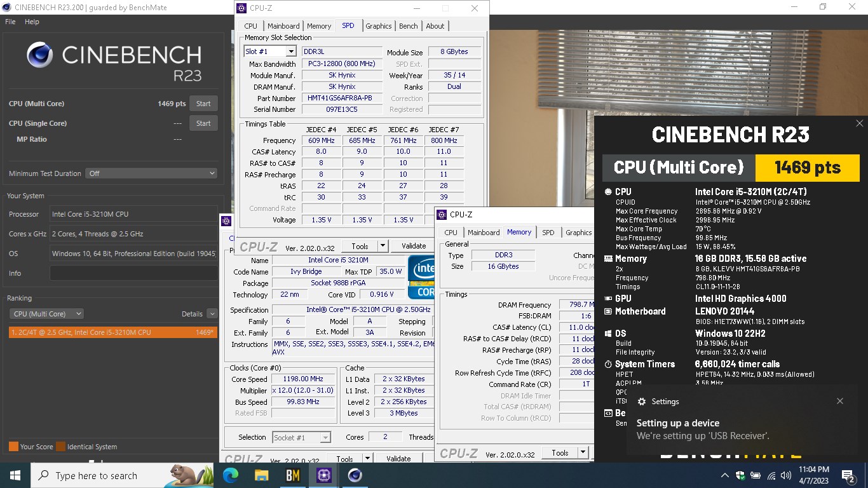
Task: Switch to Graphics tab in SPD window
Action: 379,26
